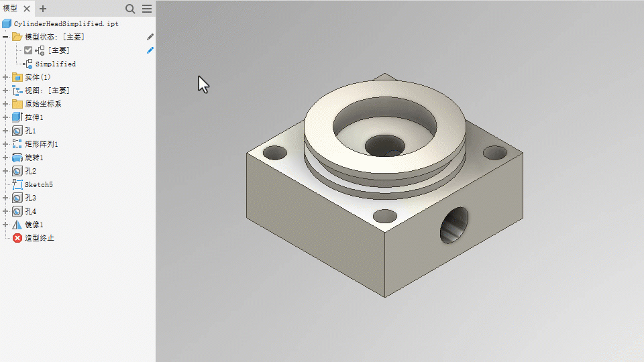Expand the 孔4 hole feature
The height and width of the screenshot is (362, 644).
pyautogui.click(x=5, y=211)
